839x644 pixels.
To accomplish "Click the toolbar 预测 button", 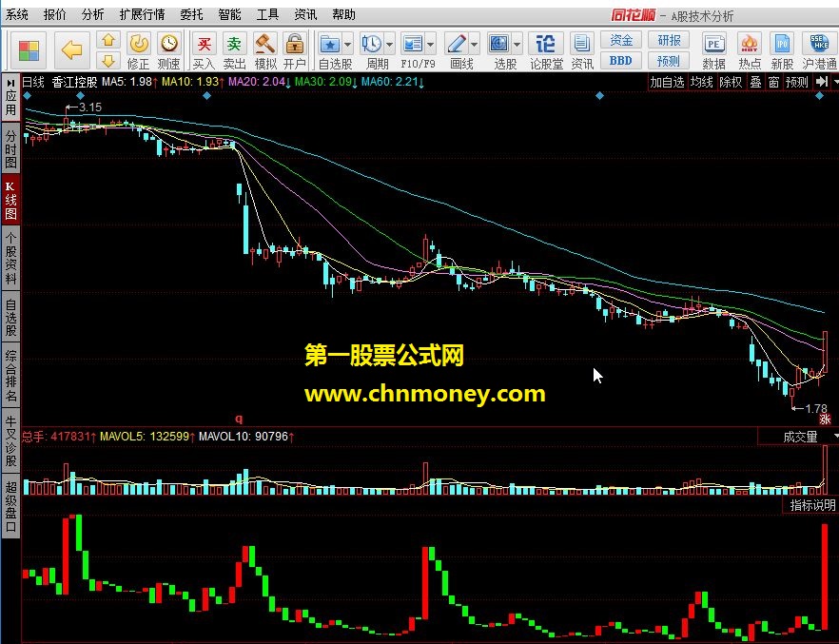I will click(x=669, y=61).
